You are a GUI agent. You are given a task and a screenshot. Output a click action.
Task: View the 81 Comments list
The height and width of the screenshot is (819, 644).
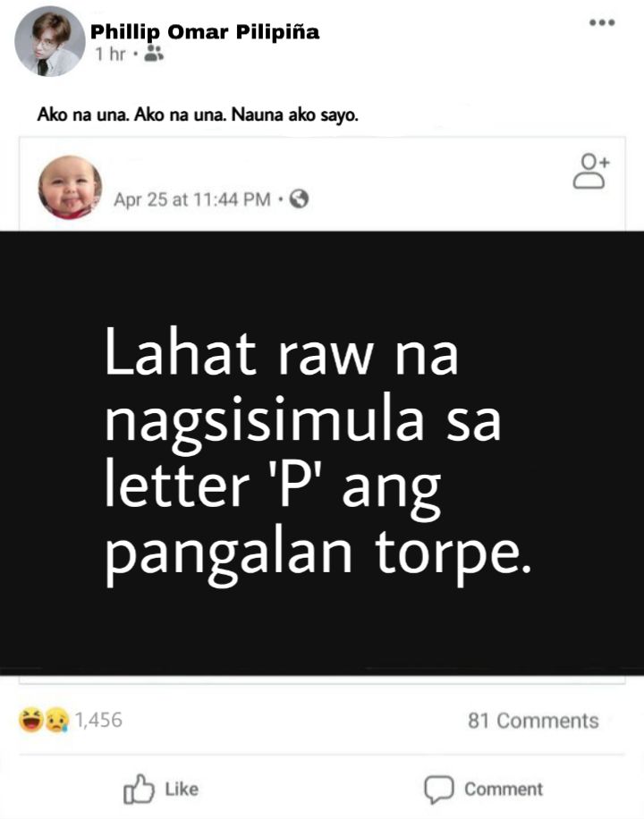(533, 721)
